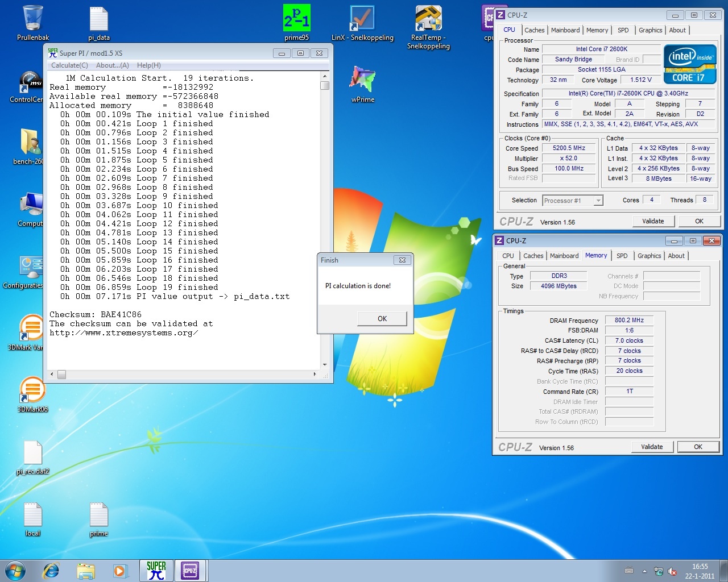Switch to CPU-Z taskbar button
The image size is (728, 582).
(x=191, y=571)
